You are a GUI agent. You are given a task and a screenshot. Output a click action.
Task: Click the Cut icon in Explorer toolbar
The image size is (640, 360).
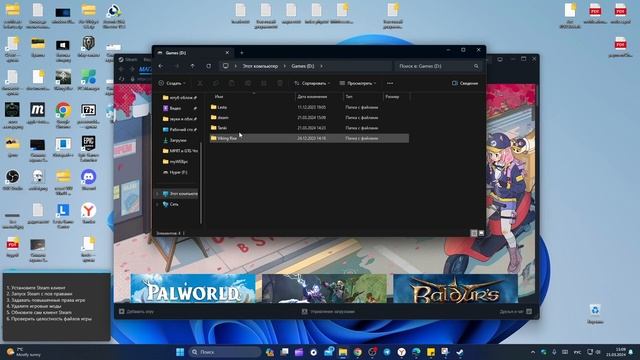coord(200,83)
